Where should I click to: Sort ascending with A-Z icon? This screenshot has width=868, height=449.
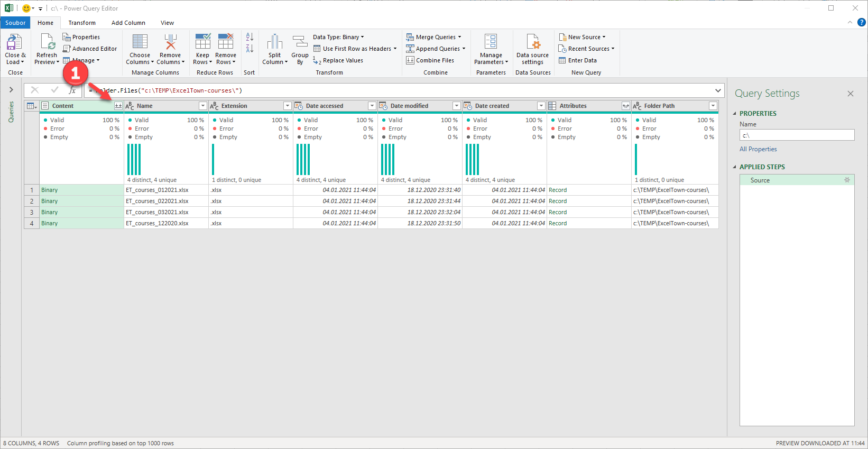250,37
